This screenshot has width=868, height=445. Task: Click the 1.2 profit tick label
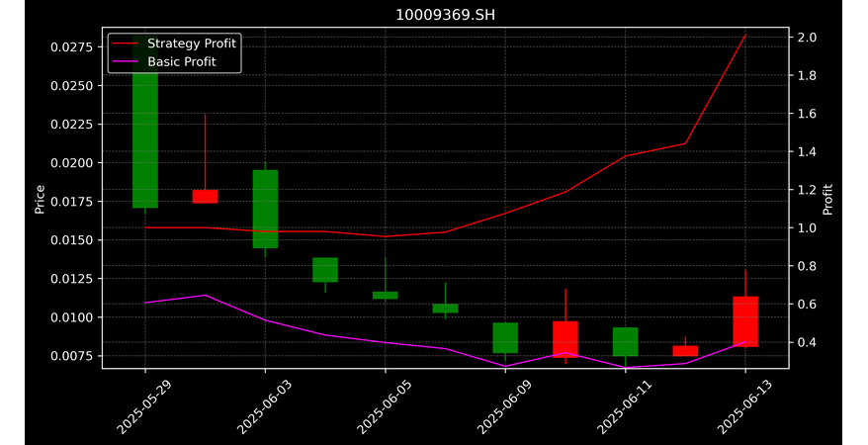point(807,190)
